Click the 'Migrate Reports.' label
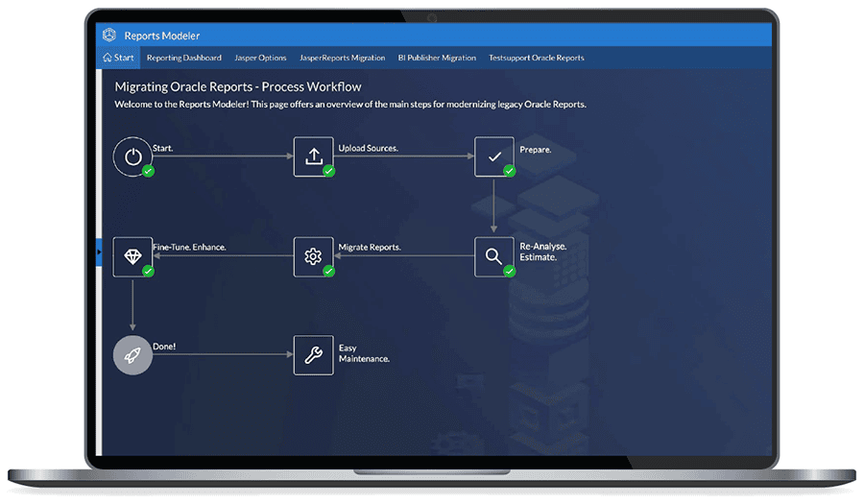The height and width of the screenshot is (504, 864). [370, 248]
